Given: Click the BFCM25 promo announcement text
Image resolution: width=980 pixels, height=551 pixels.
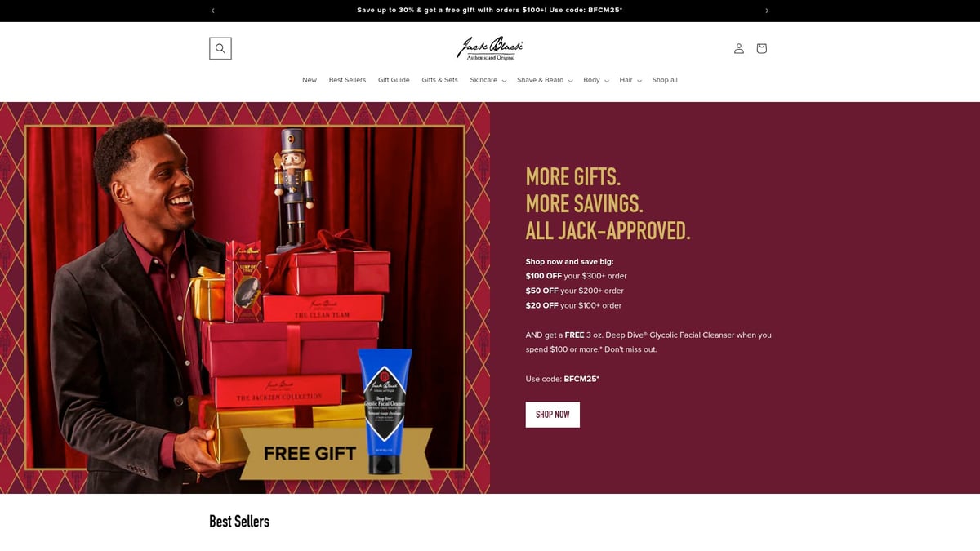Looking at the screenshot, I should click(490, 11).
